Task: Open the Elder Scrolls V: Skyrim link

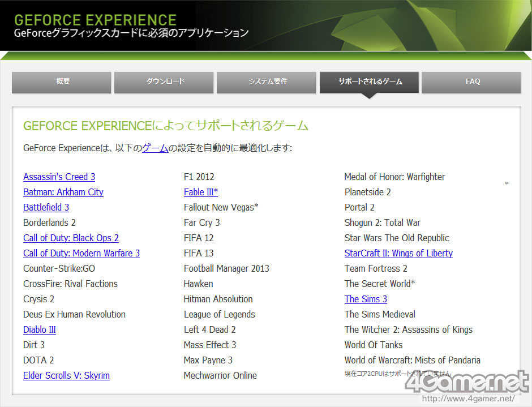Action: 67,375
